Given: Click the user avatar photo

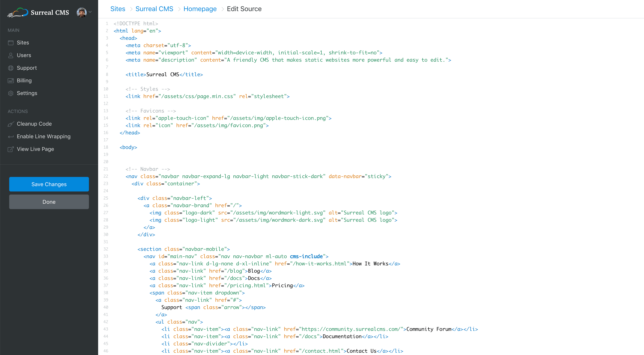Looking at the screenshot, I should (81, 12).
